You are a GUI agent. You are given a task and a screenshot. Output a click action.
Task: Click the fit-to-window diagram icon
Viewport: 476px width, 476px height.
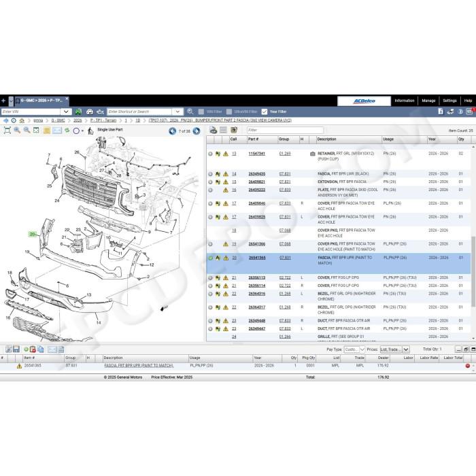[7, 131]
